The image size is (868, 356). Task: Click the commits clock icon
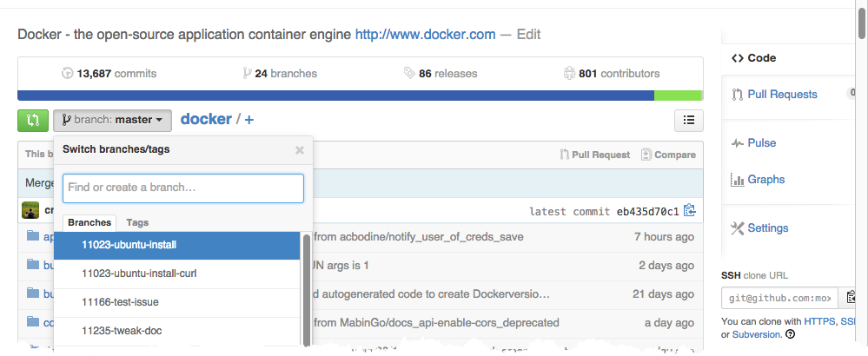click(x=67, y=74)
